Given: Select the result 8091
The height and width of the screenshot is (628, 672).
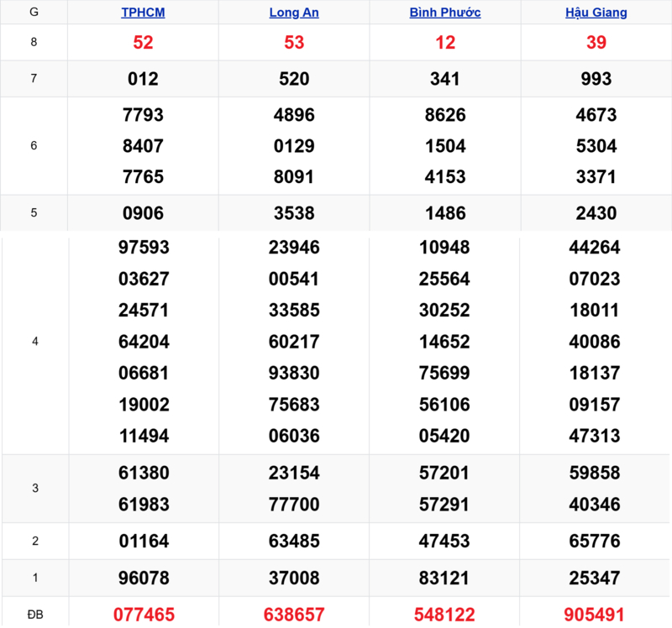Looking at the screenshot, I should [294, 177].
